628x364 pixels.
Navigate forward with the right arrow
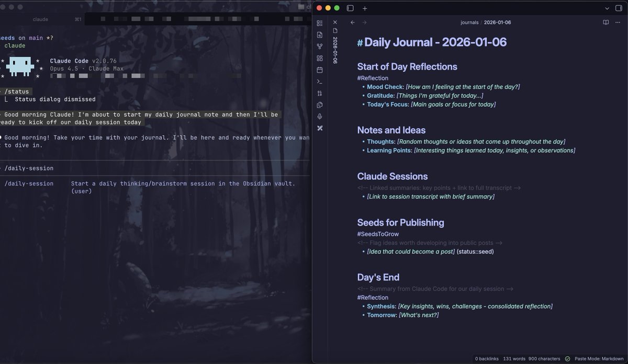click(x=365, y=22)
